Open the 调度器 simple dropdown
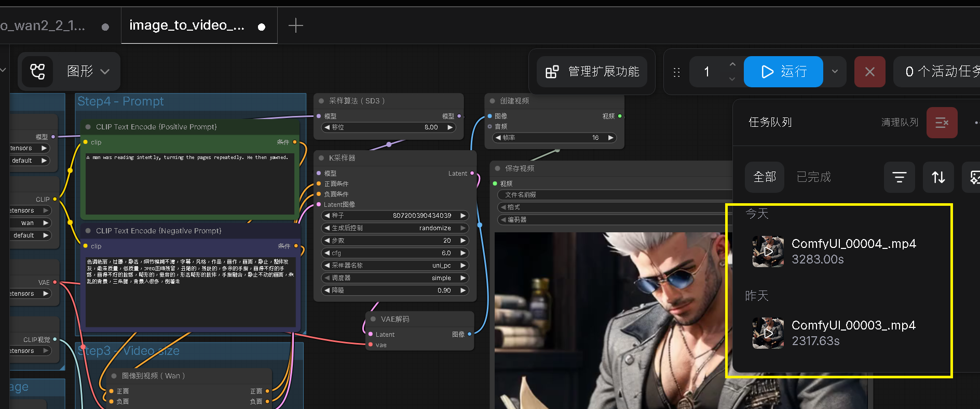 pyautogui.click(x=395, y=278)
